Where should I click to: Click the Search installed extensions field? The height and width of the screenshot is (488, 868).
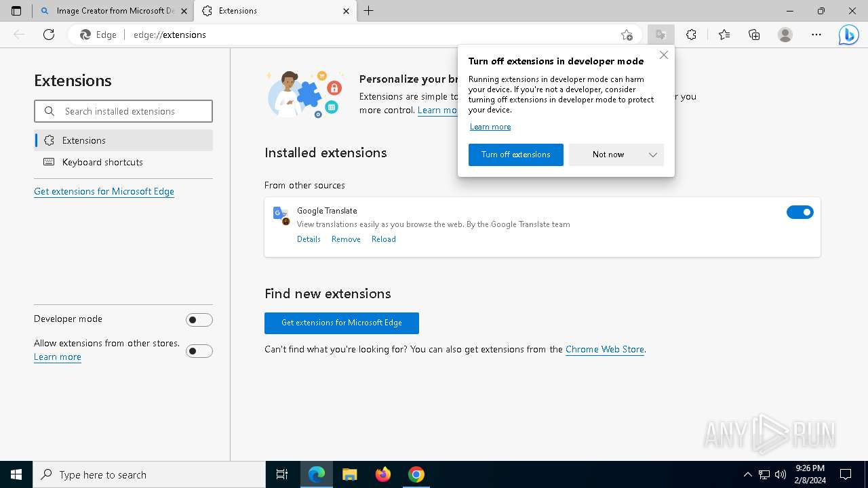(x=123, y=111)
